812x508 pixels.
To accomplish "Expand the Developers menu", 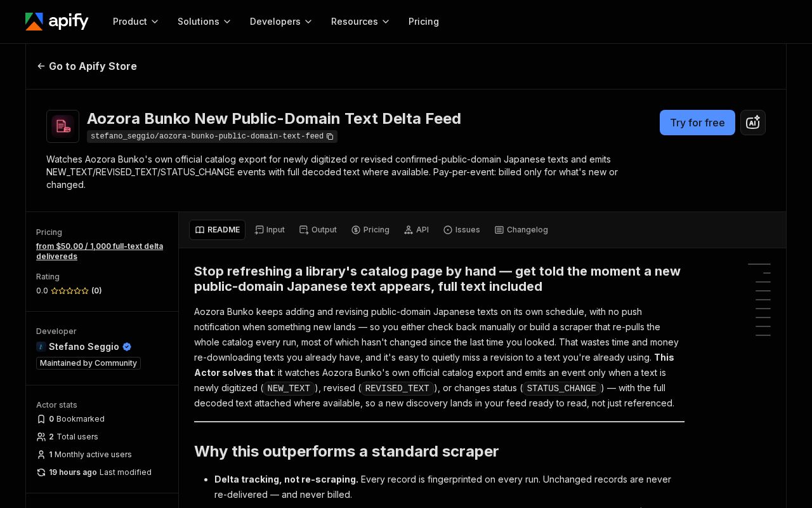I will point(281,22).
